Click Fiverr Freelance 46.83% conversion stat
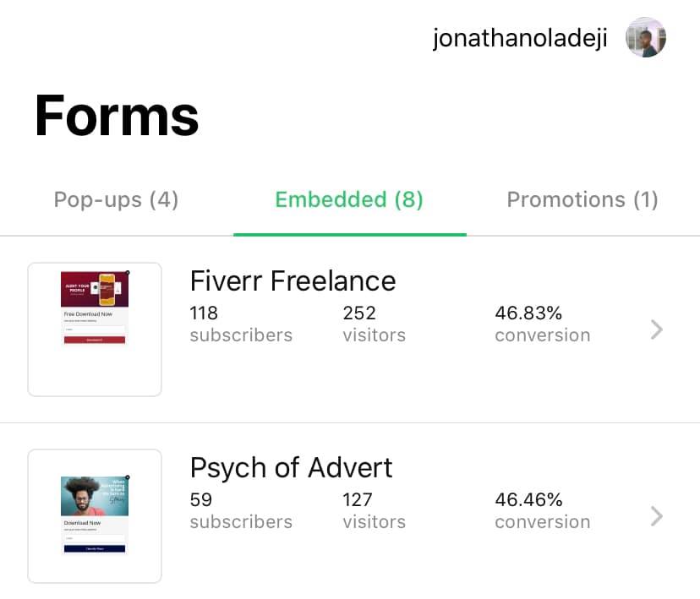This screenshot has height=599, width=700. click(x=542, y=324)
